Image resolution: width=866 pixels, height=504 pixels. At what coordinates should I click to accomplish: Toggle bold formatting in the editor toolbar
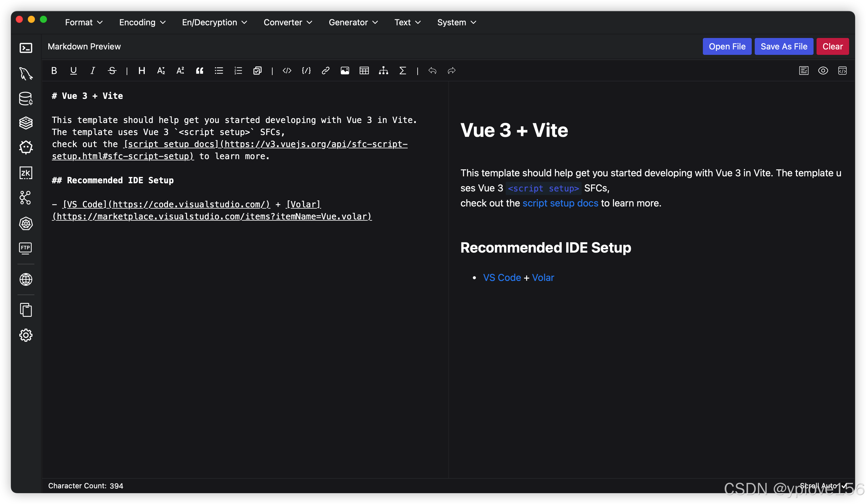[54, 71]
